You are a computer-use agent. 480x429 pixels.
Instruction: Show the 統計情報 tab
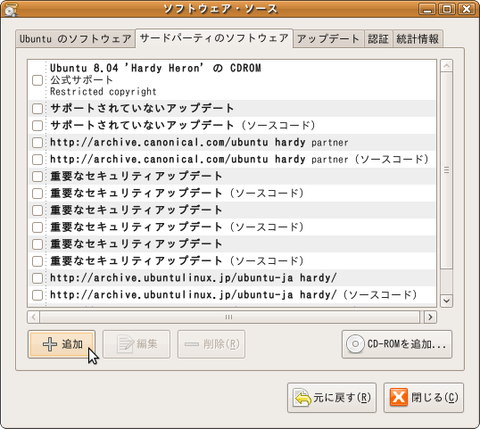[418, 39]
